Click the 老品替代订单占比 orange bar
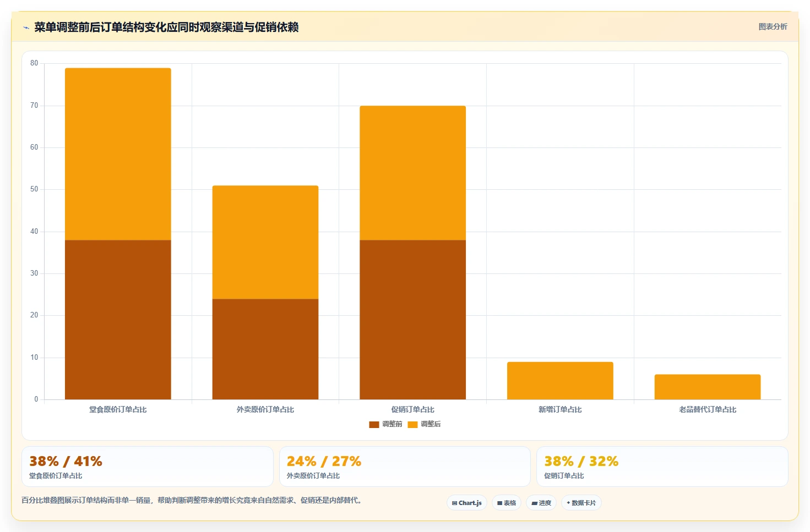Image resolution: width=810 pixels, height=532 pixels. [x=708, y=387]
